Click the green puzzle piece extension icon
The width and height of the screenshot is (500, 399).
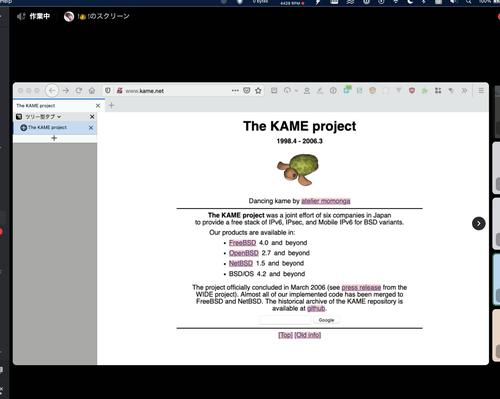pyautogui.click(x=425, y=90)
